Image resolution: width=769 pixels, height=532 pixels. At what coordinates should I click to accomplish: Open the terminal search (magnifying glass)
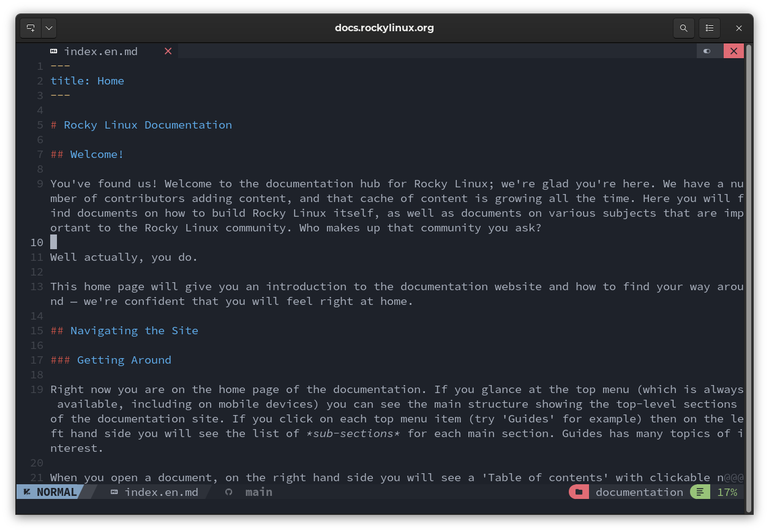684,28
